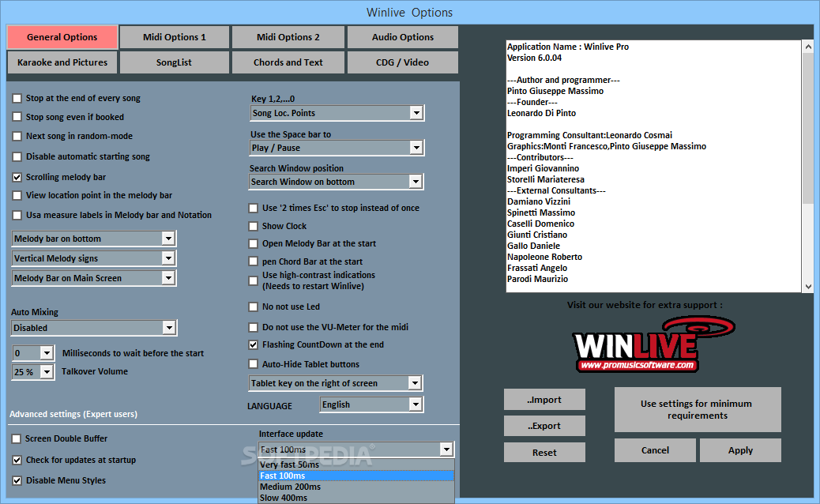Enable high-contrast indications checkbox

[x=253, y=280]
